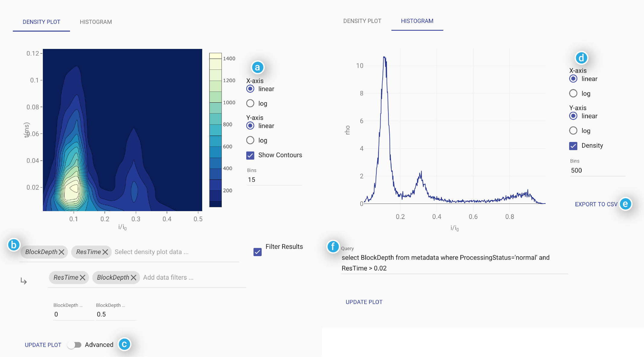Toggle Show Contours checkbox in density plot
644x357 pixels.
249,155
